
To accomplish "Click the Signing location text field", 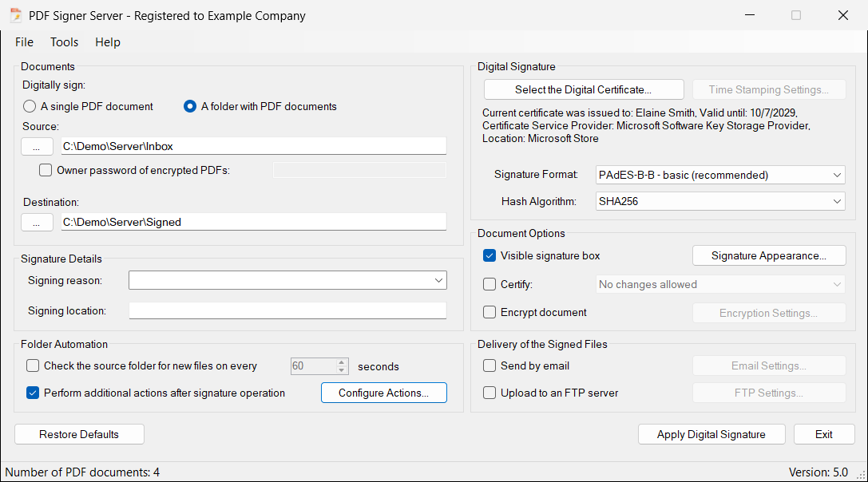I will [287, 310].
